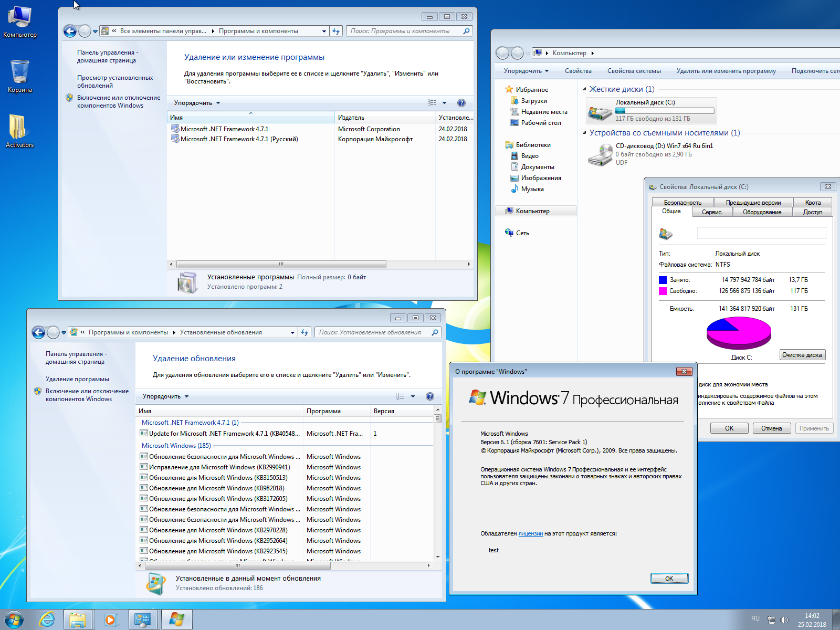The image size is (840, 630).
Task: Launch Internet Explorer from taskbar
Action: pos(47,619)
